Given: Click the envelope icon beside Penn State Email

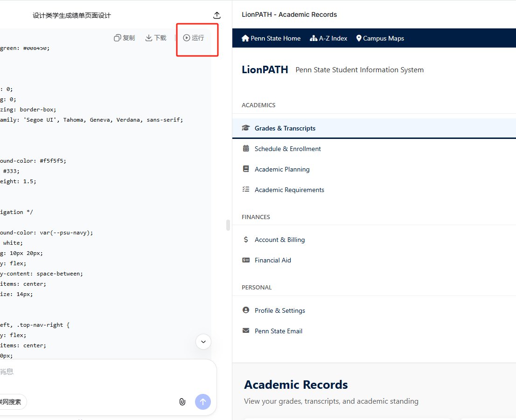Looking at the screenshot, I should coord(246,330).
